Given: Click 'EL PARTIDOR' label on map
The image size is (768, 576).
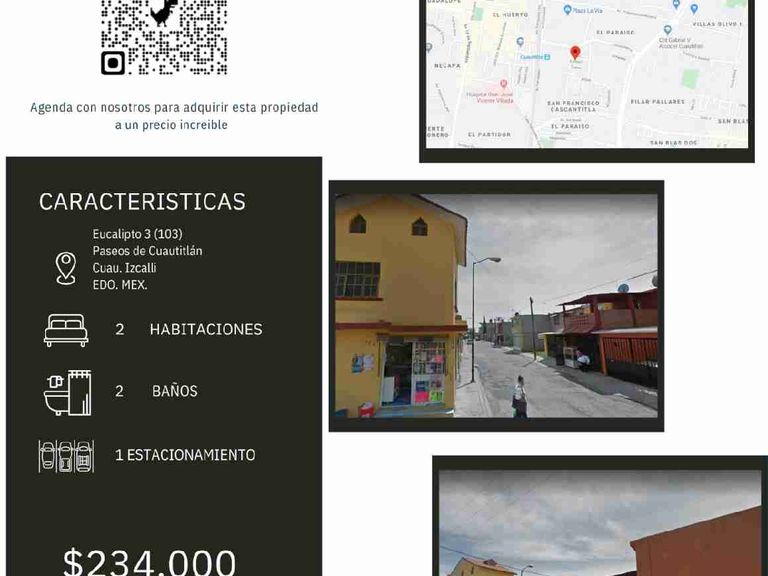Looking at the screenshot, I should [x=489, y=134].
